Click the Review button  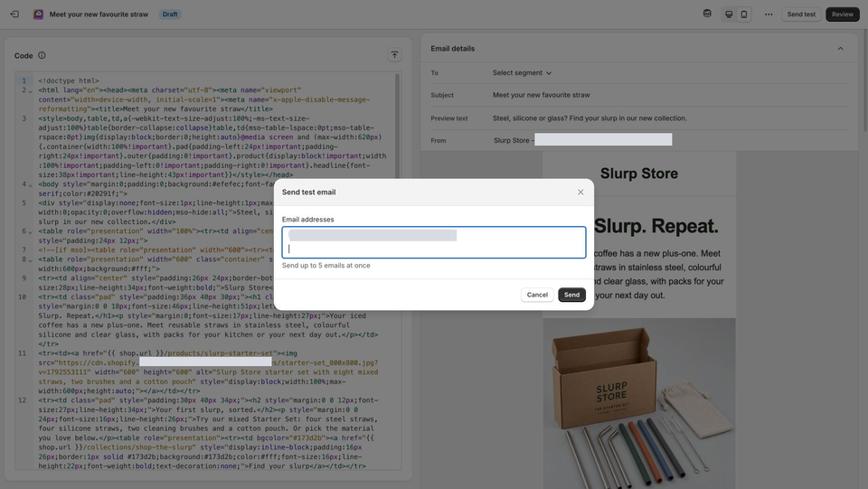coord(842,14)
